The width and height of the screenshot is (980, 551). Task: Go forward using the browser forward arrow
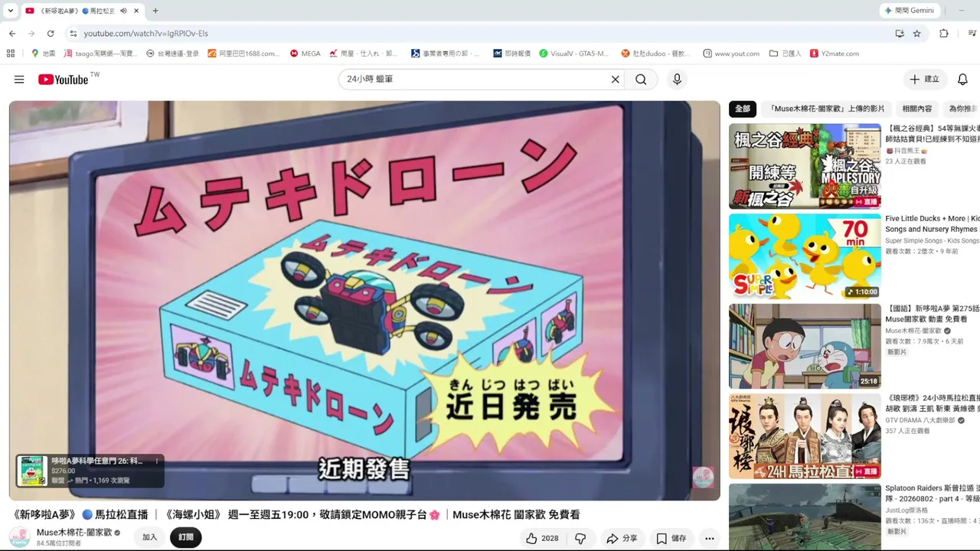click(x=31, y=34)
